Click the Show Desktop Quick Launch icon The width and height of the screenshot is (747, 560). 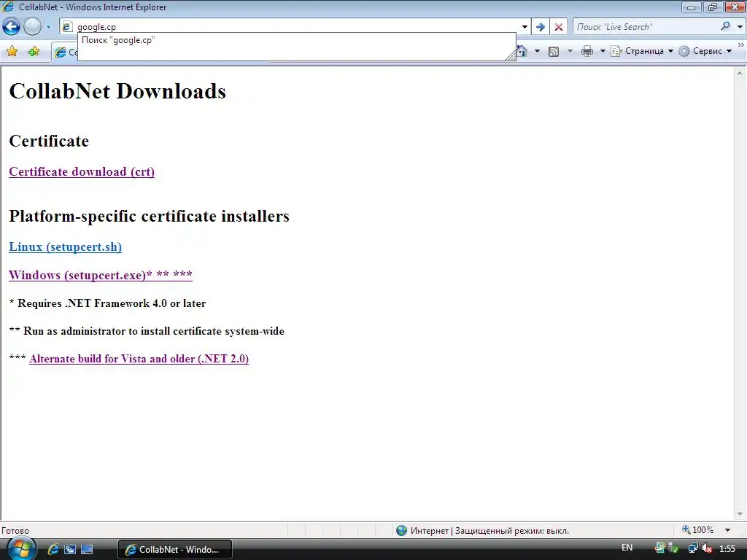point(87,549)
